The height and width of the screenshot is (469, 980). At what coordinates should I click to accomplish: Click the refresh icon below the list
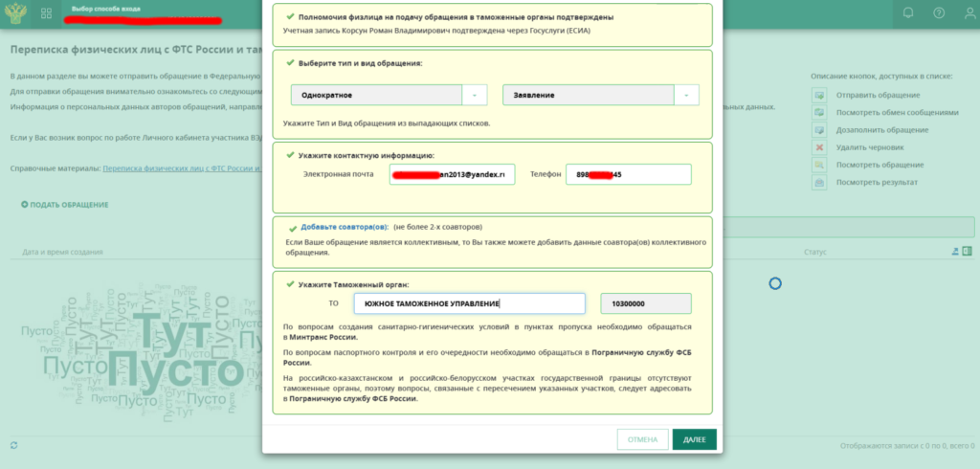pos(14,445)
